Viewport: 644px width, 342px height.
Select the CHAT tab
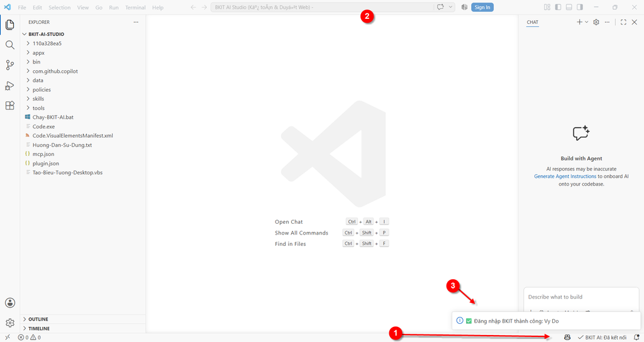tap(533, 22)
